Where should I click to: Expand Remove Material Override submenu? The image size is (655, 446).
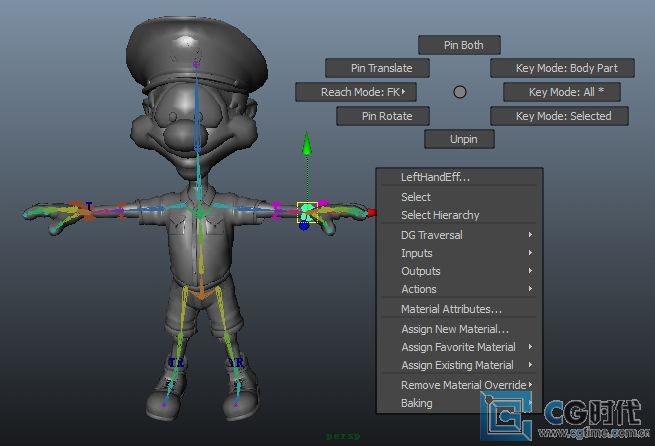460,385
